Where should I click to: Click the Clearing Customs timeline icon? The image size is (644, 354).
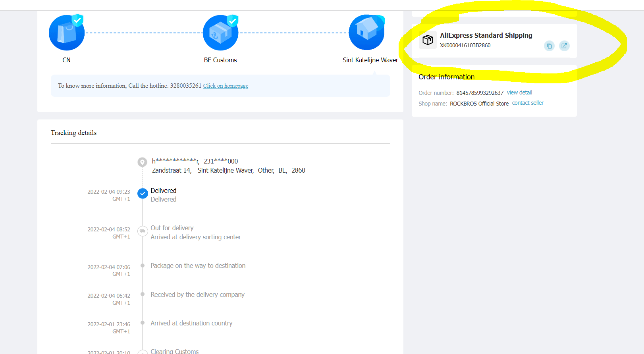coord(142,352)
